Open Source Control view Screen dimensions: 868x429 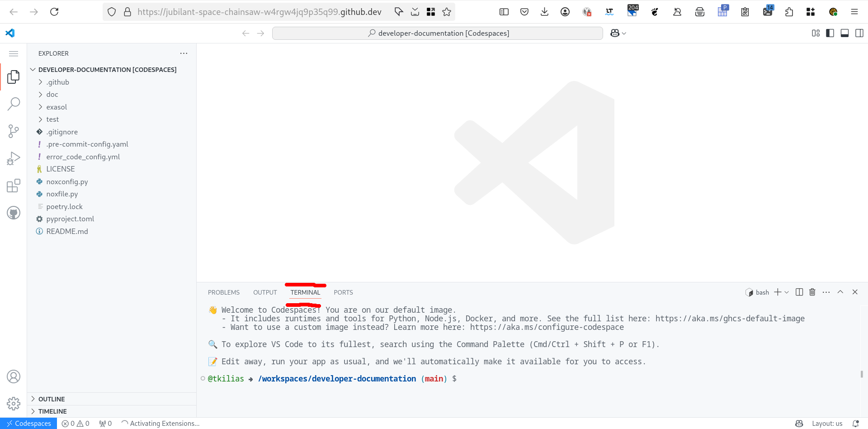coord(14,131)
